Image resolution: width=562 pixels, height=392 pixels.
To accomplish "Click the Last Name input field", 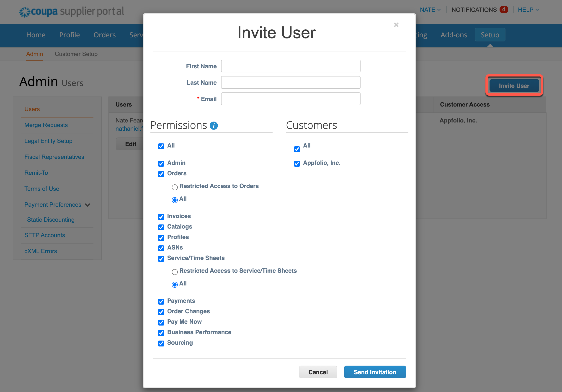I will (291, 82).
